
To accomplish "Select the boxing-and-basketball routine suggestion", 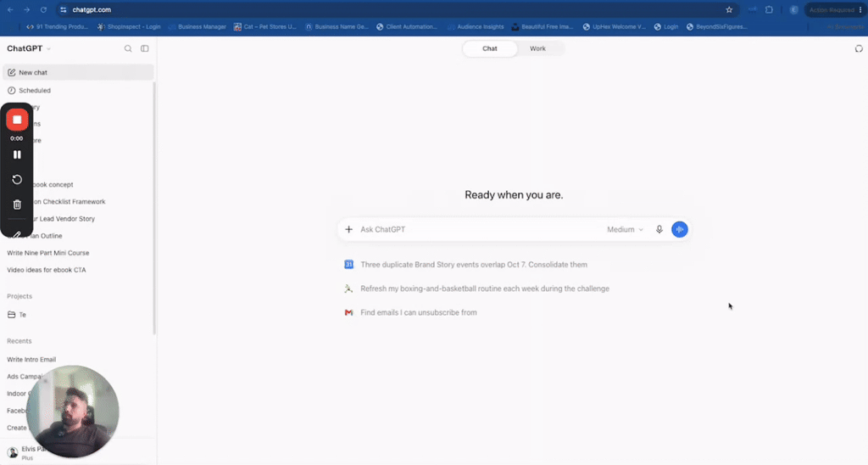I will 485,289.
